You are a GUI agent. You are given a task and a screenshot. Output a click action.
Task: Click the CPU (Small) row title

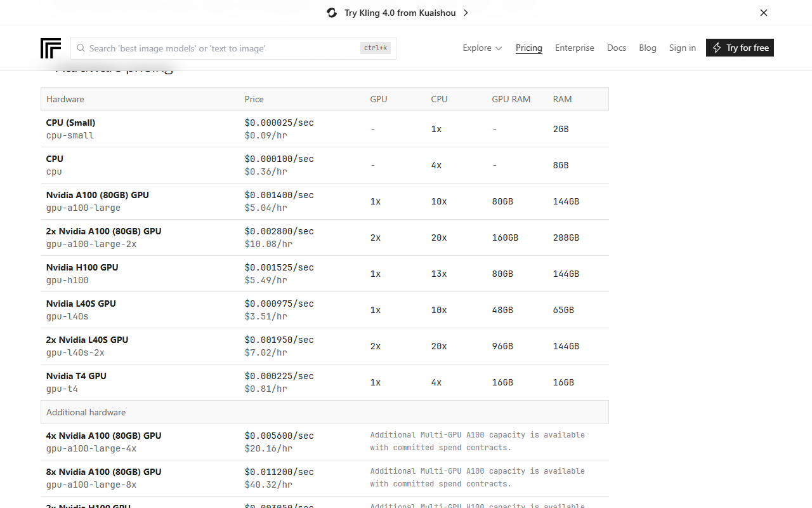71,123
